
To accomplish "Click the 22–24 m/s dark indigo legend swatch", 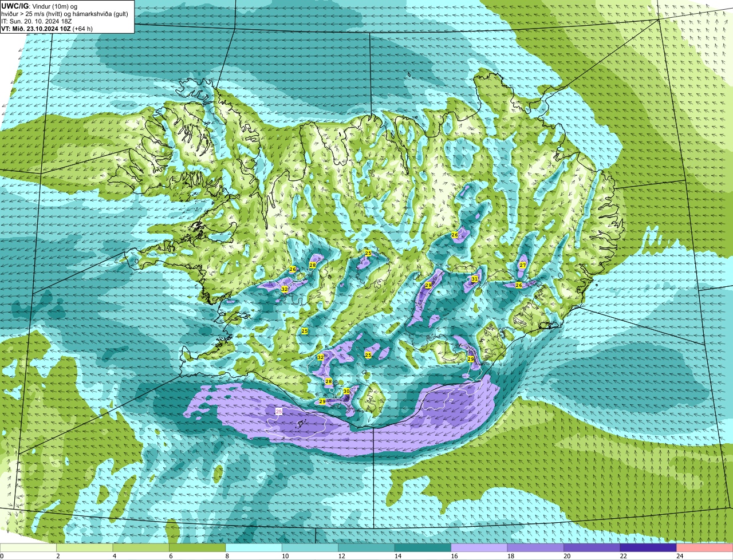I will click(649, 547).
